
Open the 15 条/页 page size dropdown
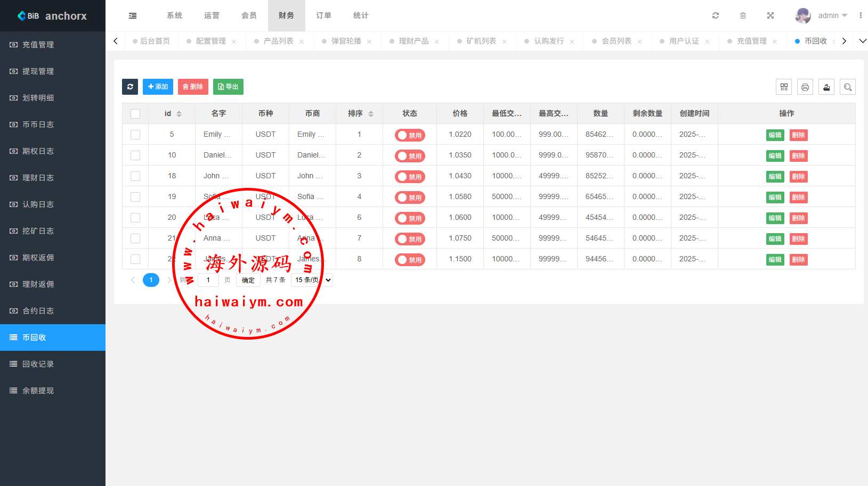pyautogui.click(x=313, y=280)
